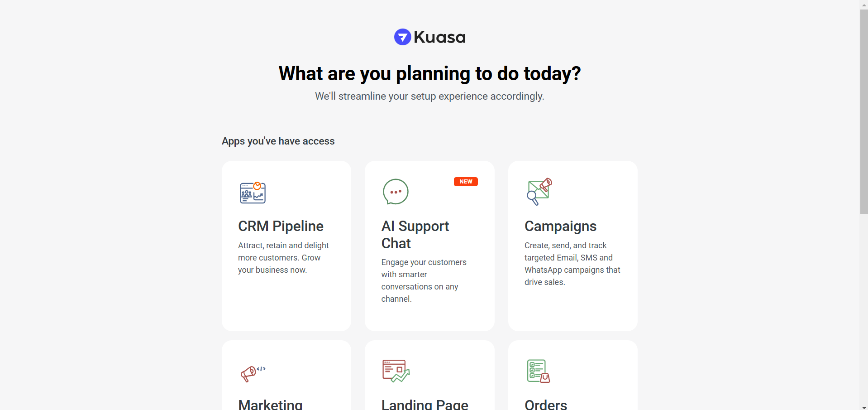Viewport: 868px width, 410px height.
Task: Click the Campaigns description text
Action: [572, 264]
